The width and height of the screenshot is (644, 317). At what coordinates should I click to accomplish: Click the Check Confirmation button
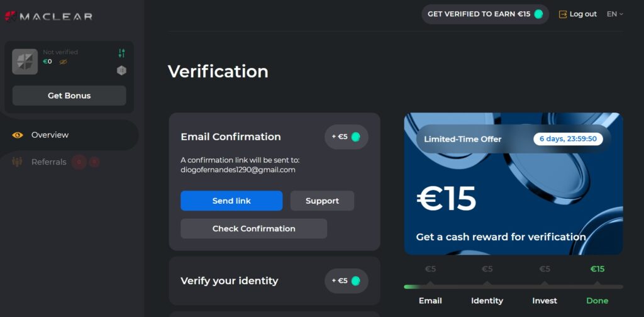tap(254, 229)
